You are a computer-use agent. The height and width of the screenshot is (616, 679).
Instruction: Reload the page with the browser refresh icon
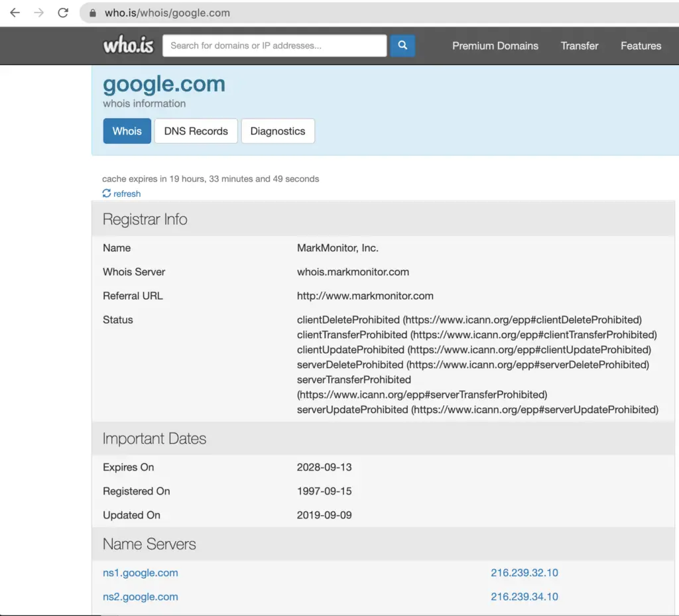63,13
